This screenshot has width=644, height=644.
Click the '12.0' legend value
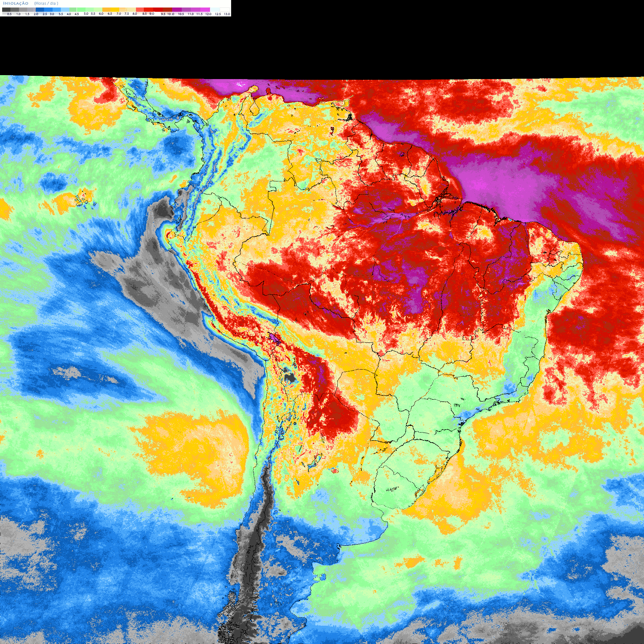(x=208, y=14)
